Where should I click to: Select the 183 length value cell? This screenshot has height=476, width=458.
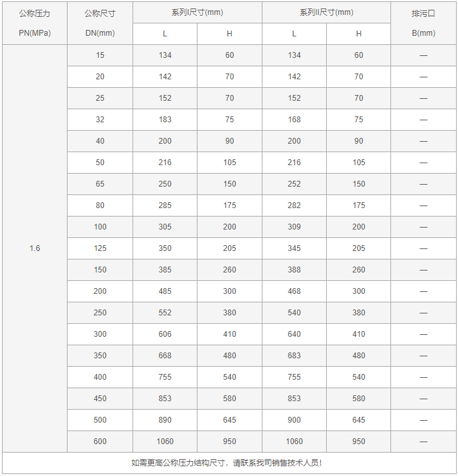pos(165,120)
